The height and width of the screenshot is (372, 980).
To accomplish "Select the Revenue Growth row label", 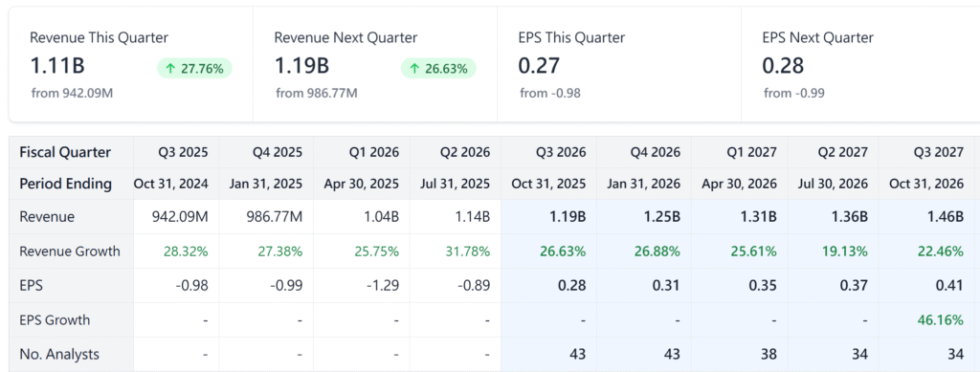I will tap(69, 252).
